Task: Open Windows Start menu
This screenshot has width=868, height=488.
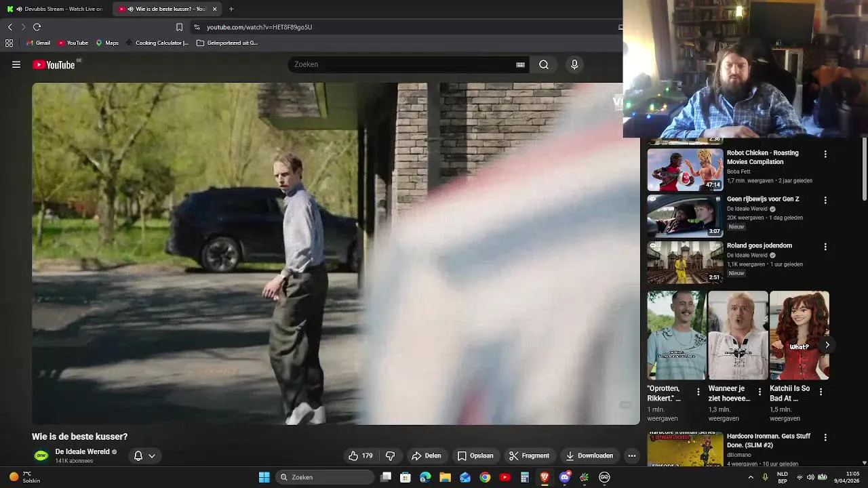Action: 264,477
